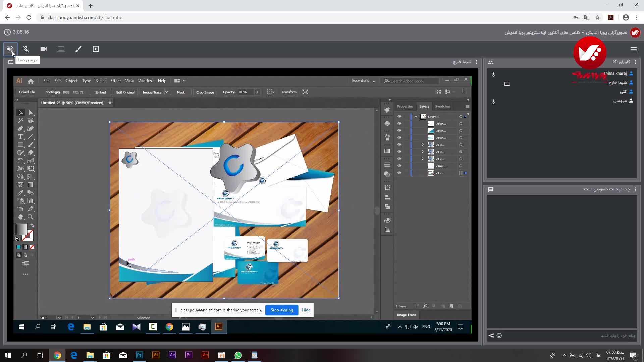Image resolution: width=644 pixels, height=362 pixels.
Task: Click the webcam camera icon
Action: [44, 49]
